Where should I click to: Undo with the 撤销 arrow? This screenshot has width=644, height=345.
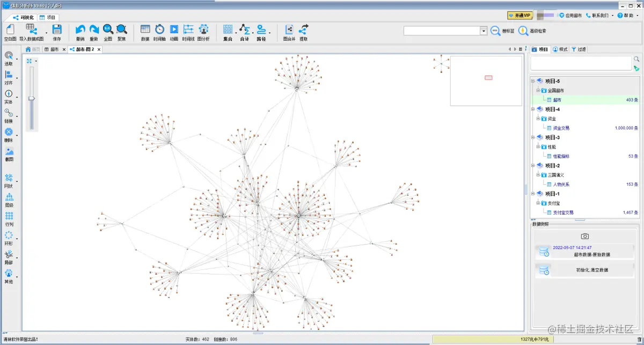[80, 32]
